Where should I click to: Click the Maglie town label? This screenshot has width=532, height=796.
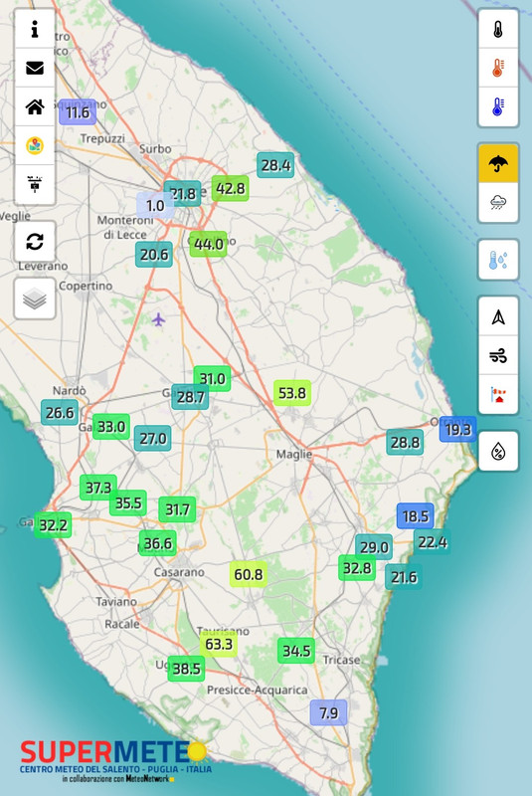[294, 454]
